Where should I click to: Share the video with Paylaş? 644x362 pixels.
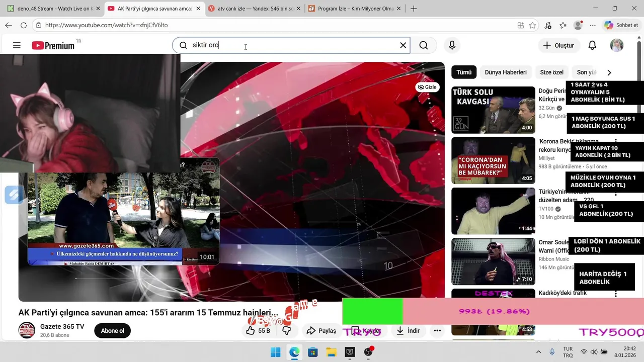[321, 330]
